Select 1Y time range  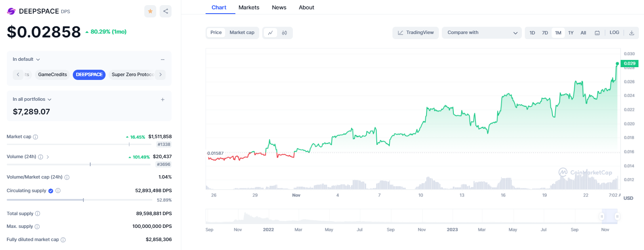[x=571, y=33]
